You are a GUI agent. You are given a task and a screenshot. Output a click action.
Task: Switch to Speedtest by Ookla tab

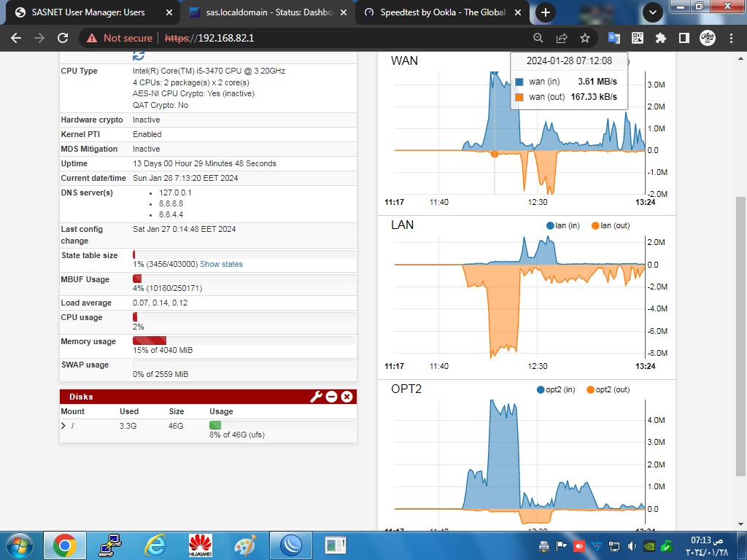(x=443, y=12)
